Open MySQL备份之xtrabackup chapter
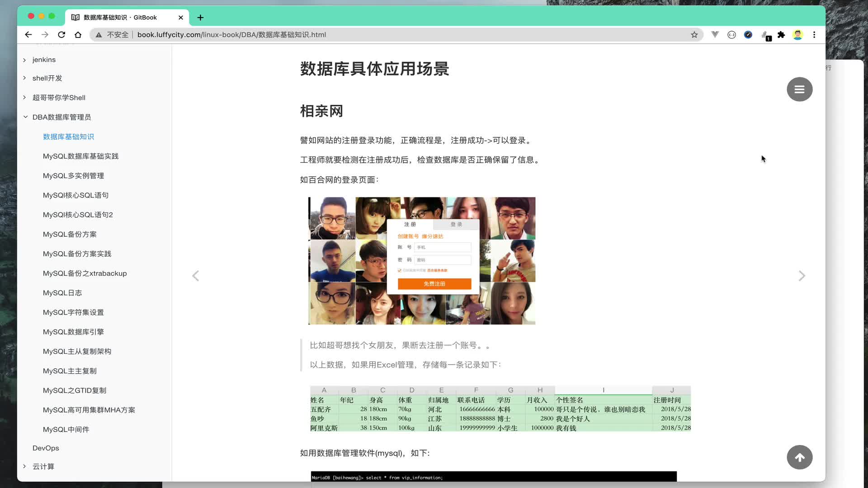This screenshot has height=488, width=868. (x=85, y=273)
